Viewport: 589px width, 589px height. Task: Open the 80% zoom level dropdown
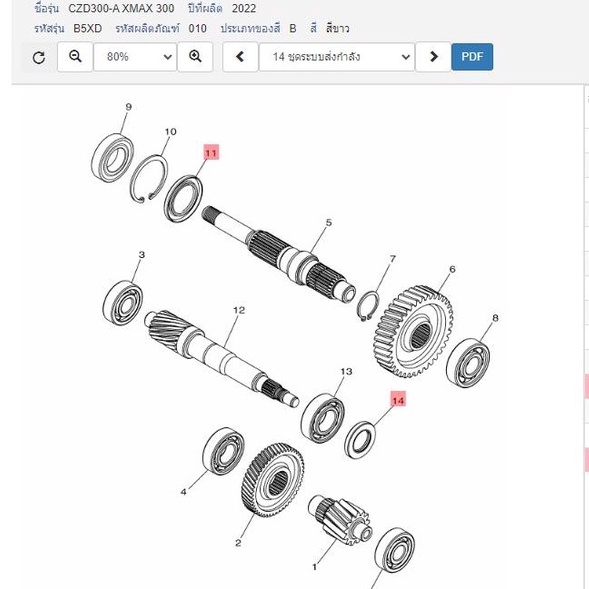click(135, 57)
